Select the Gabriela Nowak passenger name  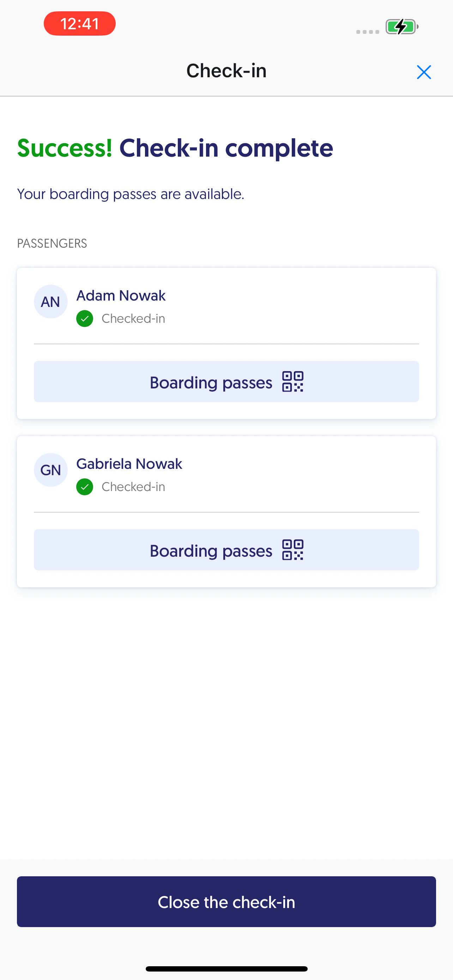(129, 464)
